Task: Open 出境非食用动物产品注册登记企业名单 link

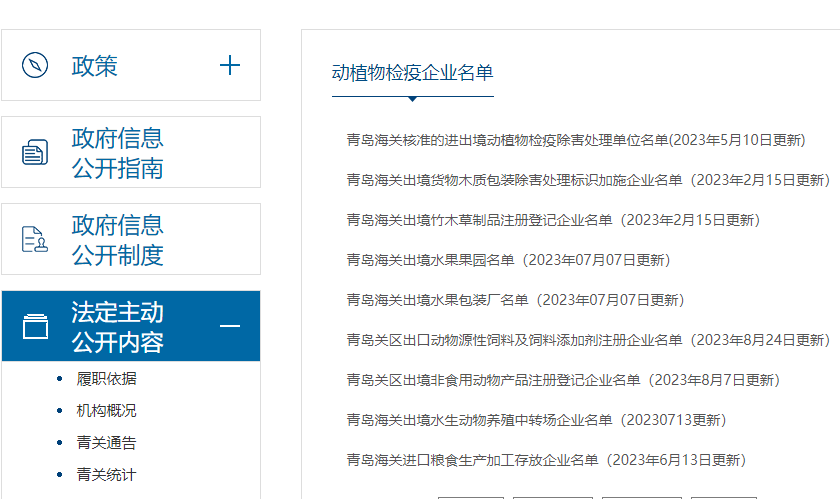Action: (x=563, y=380)
